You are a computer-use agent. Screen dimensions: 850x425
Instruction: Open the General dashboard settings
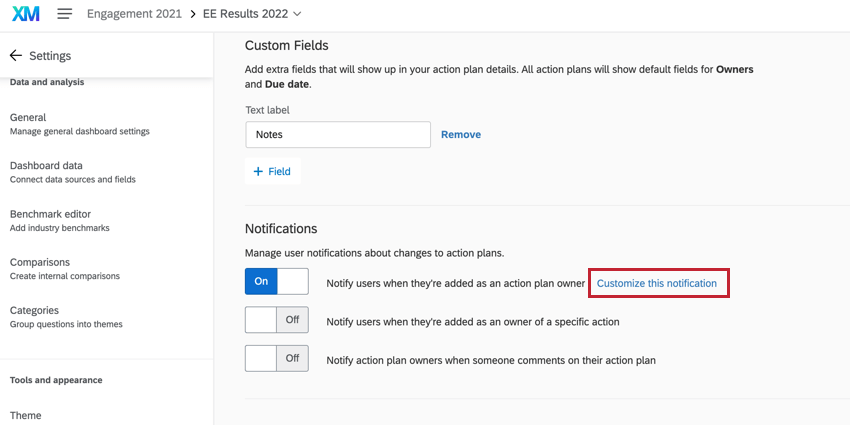(28, 117)
